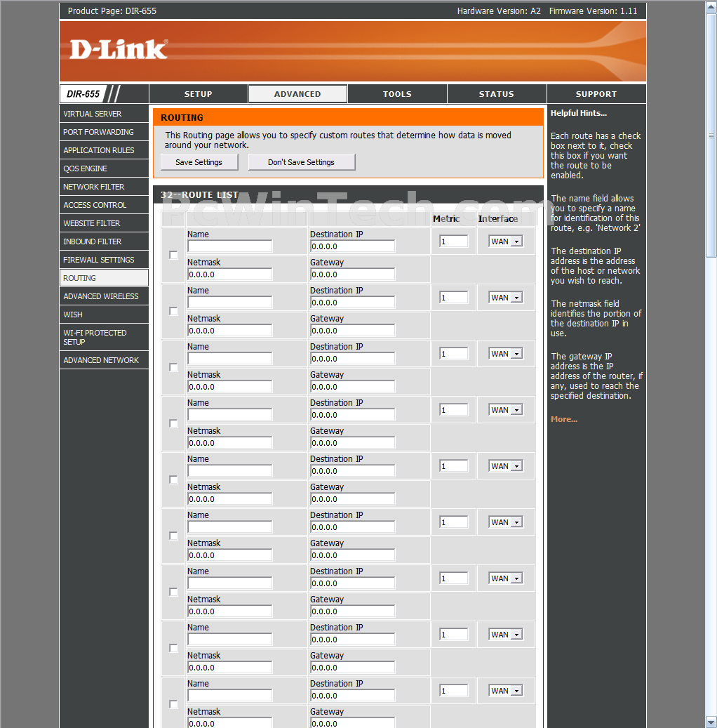Go to Advanced Network settings

(104, 360)
